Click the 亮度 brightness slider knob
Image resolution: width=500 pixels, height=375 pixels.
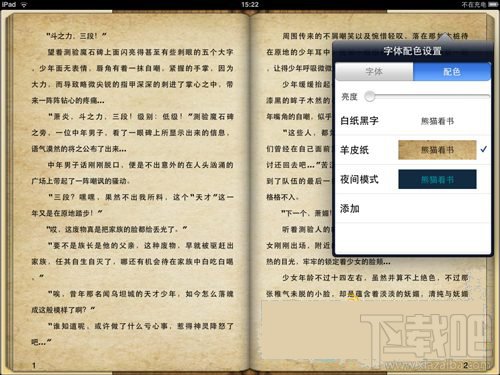coord(370,97)
